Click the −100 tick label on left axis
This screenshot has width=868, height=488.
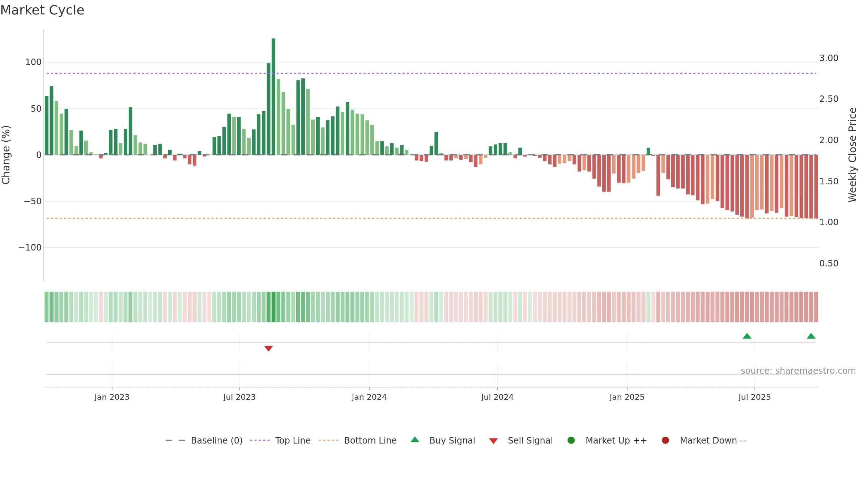30,248
